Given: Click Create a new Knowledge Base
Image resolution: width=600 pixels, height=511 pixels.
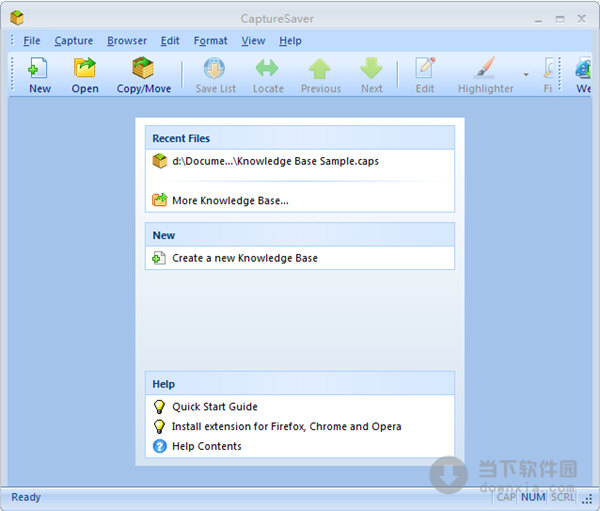Looking at the screenshot, I should point(245,258).
